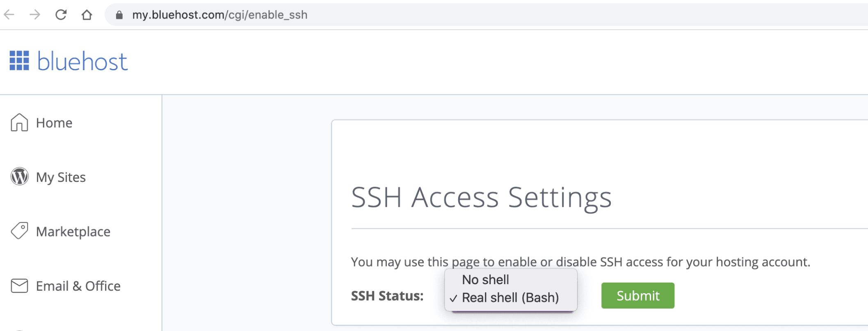This screenshot has width=868, height=331.
Task: Click the WordPress icon beside My Sites
Action: point(19,177)
